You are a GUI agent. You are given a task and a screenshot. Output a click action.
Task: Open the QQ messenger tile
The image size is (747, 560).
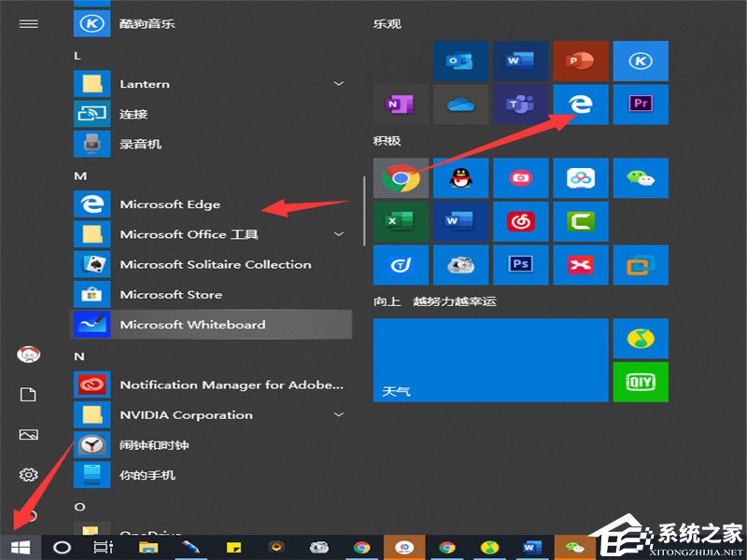[x=460, y=177]
